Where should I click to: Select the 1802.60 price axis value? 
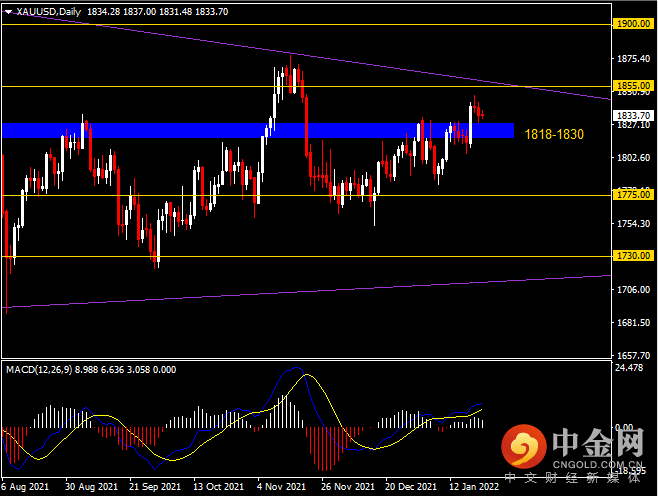tap(633, 158)
